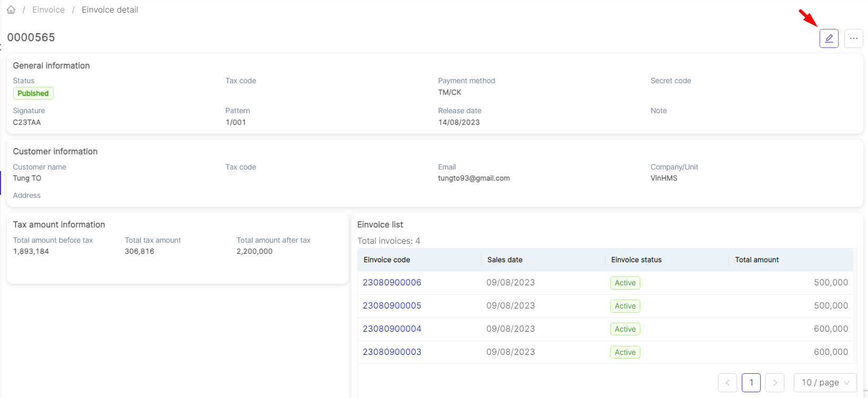
Task: Select page 1 in pagination
Action: 751,383
